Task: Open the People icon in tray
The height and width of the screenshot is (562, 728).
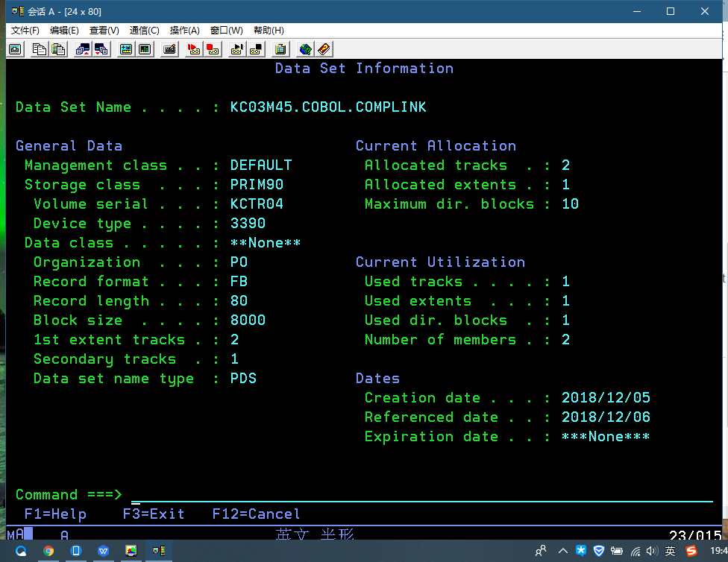Action: coord(541,551)
